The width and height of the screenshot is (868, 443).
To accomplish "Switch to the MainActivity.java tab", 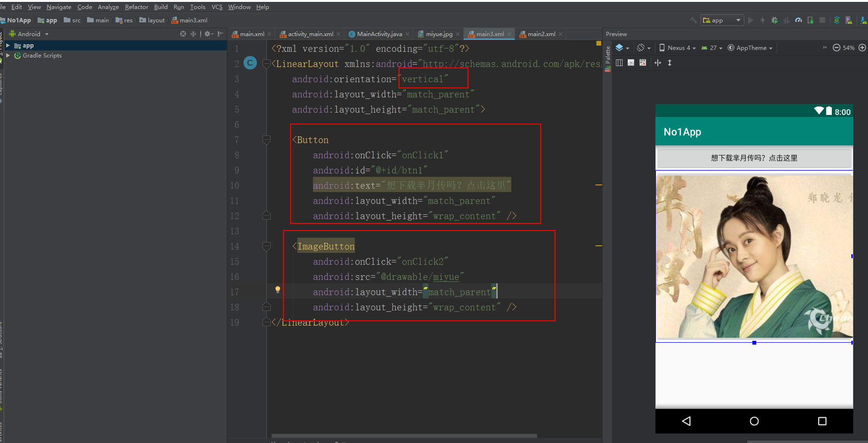I will pyautogui.click(x=379, y=34).
